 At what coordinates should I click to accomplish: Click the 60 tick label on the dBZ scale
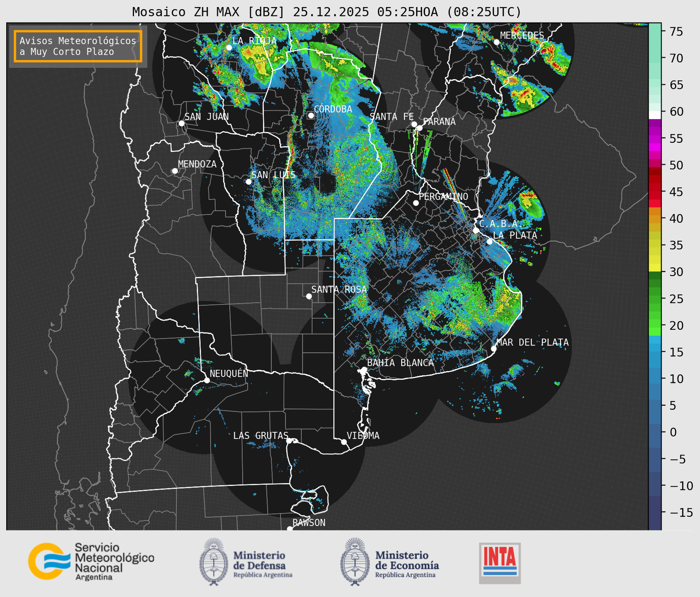(x=676, y=112)
